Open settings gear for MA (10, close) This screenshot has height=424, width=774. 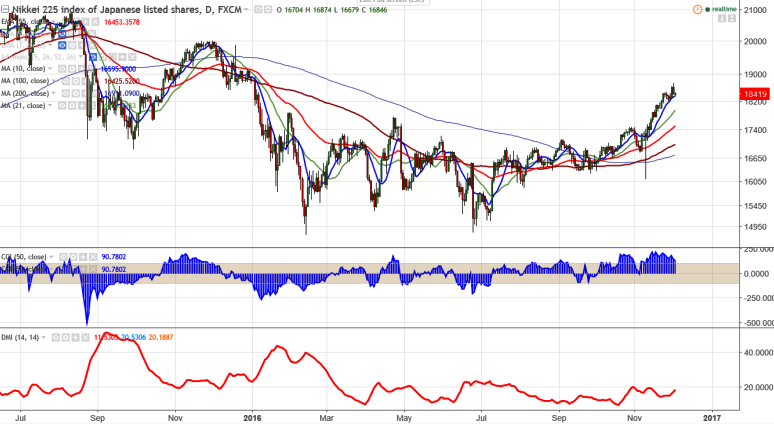point(72,69)
